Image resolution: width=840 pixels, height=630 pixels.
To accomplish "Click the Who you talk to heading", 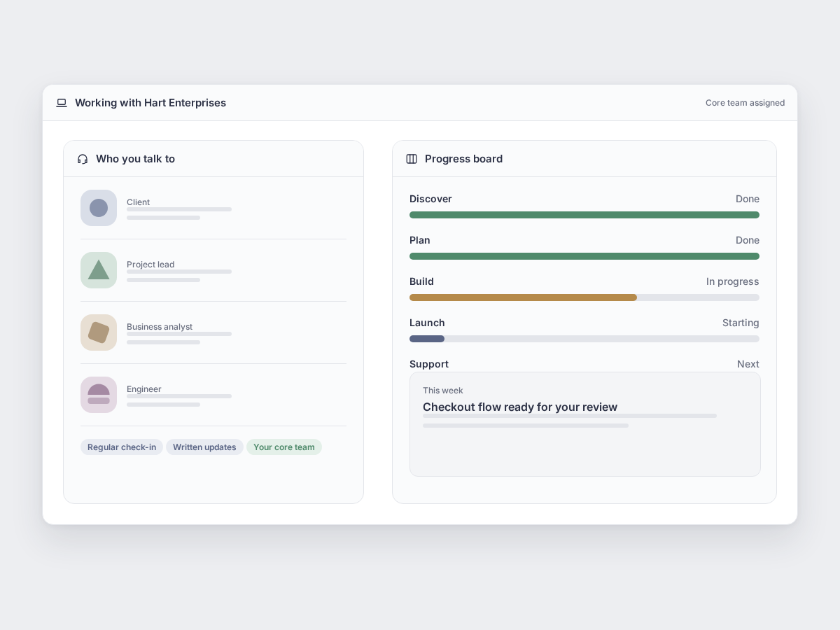I will [135, 159].
